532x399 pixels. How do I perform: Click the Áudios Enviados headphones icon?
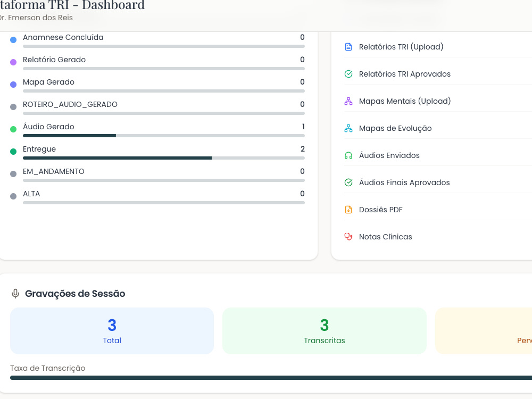click(348, 155)
